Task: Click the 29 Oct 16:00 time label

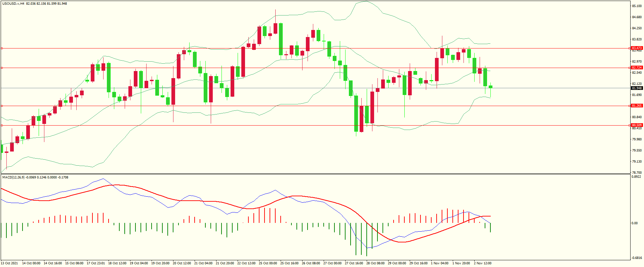Action: tap(418, 263)
